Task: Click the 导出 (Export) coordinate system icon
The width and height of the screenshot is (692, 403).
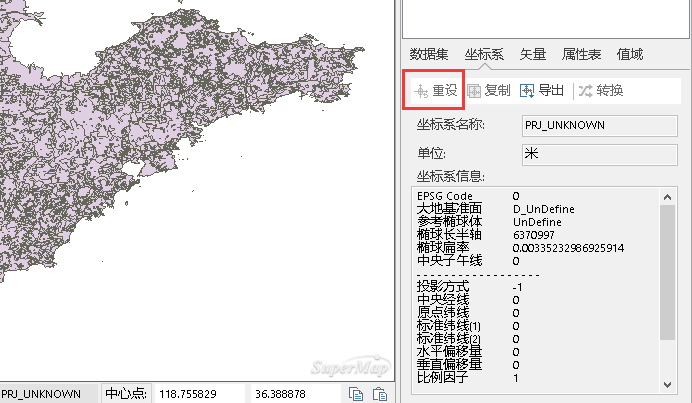Action: (527, 91)
